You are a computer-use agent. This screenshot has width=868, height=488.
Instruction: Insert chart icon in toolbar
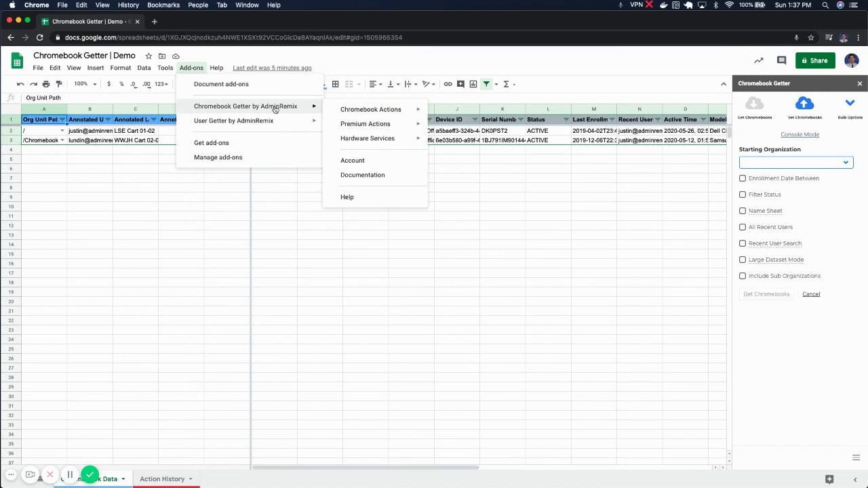tap(473, 84)
